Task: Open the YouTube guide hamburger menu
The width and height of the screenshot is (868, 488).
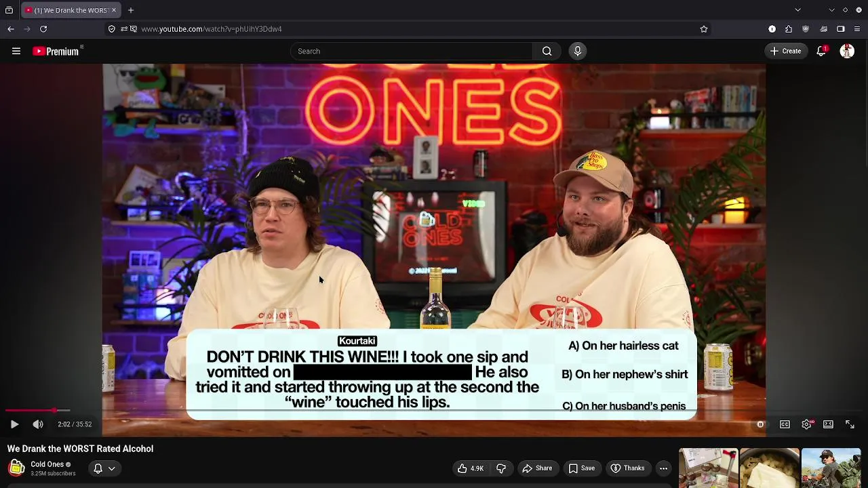Action: click(16, 51)
